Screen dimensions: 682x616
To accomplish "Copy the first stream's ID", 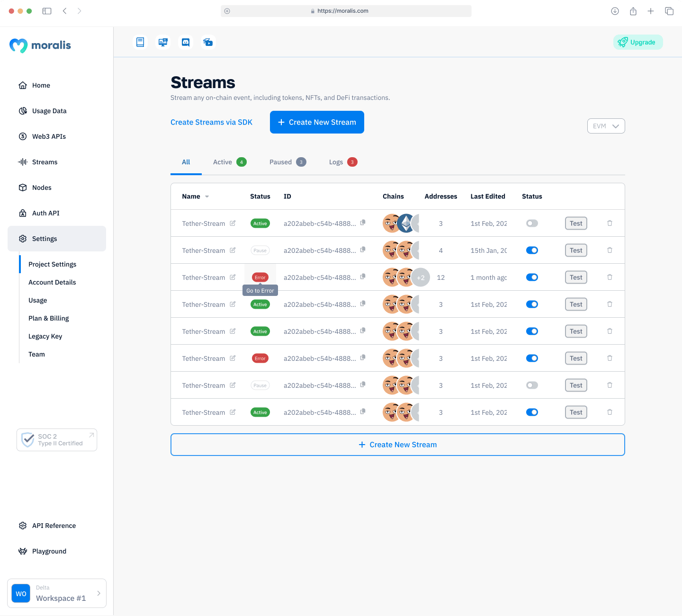I will point(363,223).
